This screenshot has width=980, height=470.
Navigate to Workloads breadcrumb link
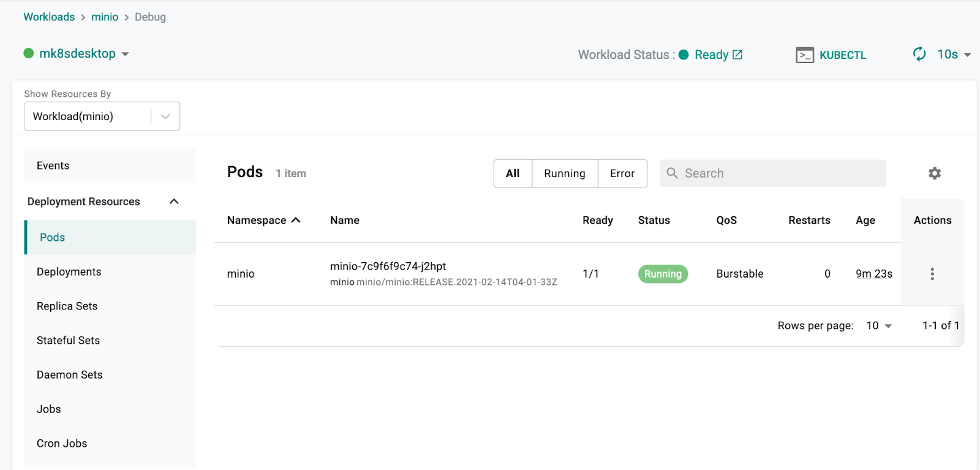pos(49,17)
